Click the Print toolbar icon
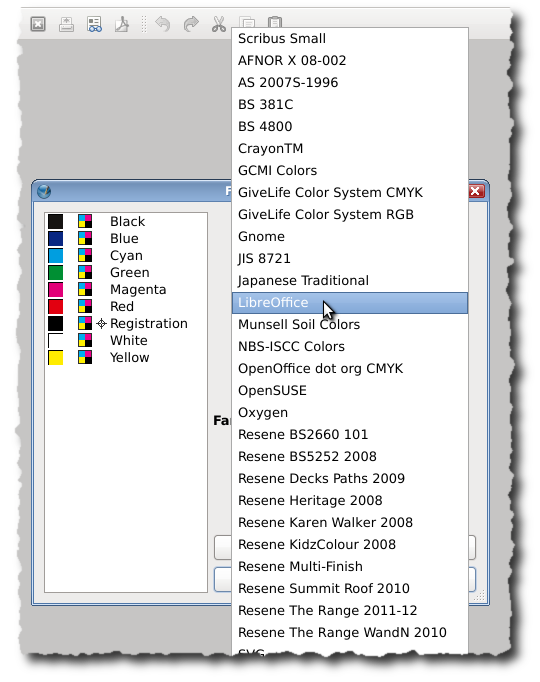 pyautogui.click(x=66, y=24)
